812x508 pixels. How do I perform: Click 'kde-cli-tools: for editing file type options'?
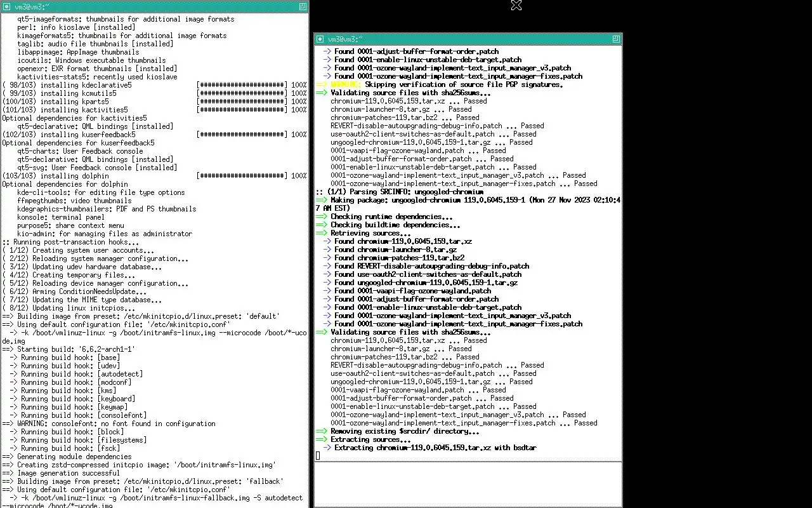coord(101,192)
